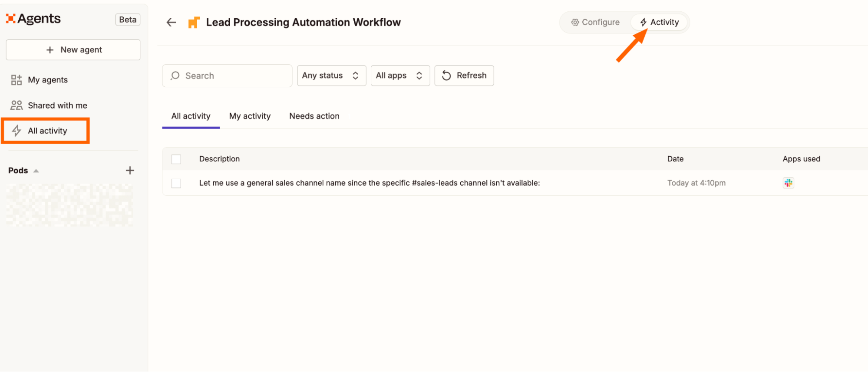
Task: Click the Date column header
Action: tap(675, 159)
